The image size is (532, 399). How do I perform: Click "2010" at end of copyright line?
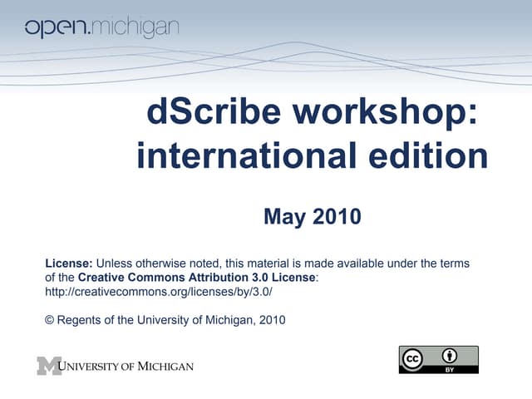tap(273, 320)
